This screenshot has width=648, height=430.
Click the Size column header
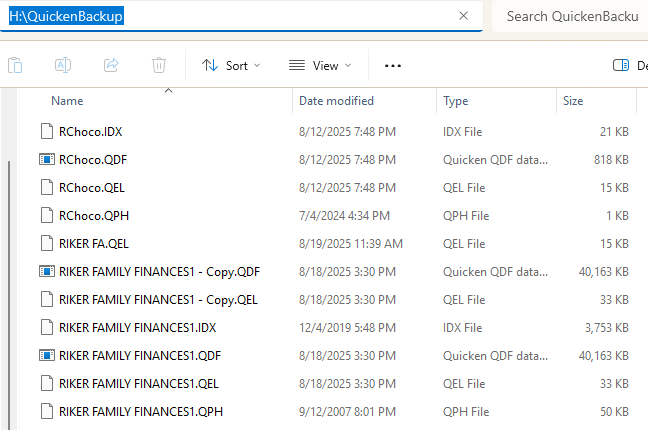click(573, 101)
